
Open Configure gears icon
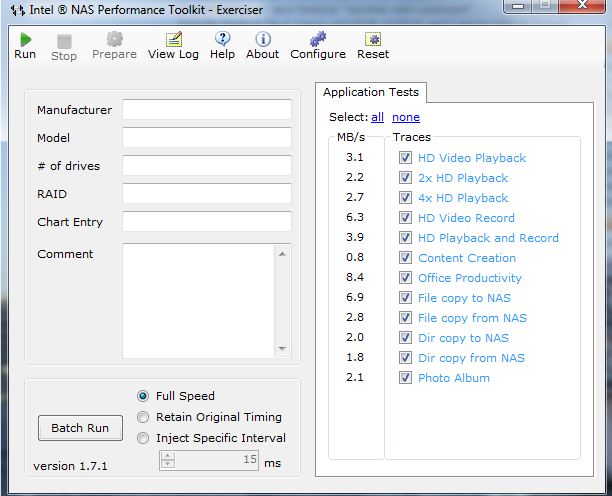[x=318, y=39]
